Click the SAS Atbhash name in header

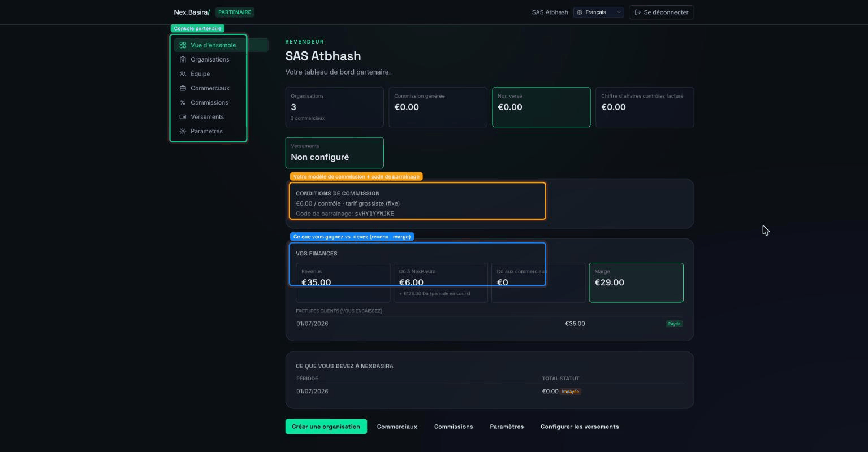pyautogui.click(x=550, y=12)
